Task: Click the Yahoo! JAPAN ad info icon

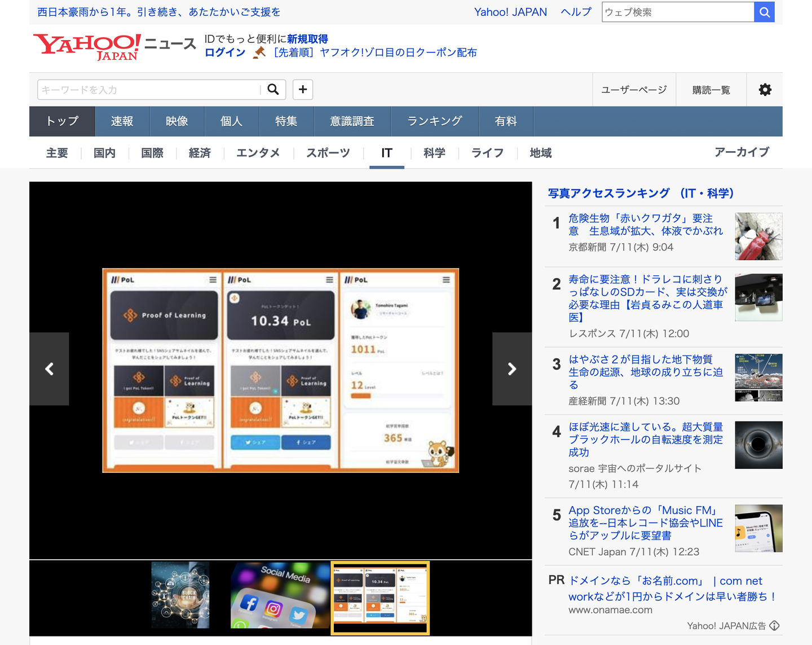Action: click(775, 625)
